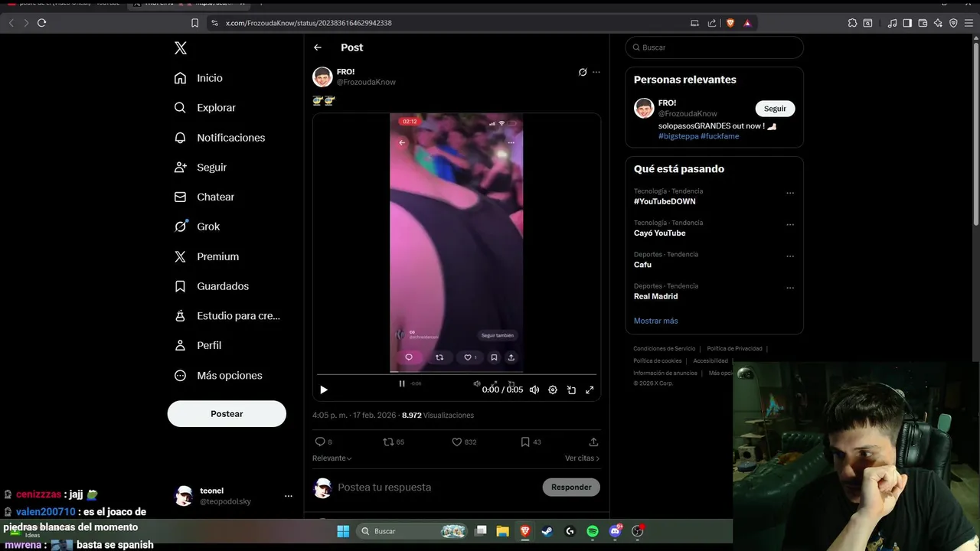Image resolution: width=980 pixels, height=551 pixels.
Task: Open the #fuckfame hashtag link
Action: pos(720,136)
